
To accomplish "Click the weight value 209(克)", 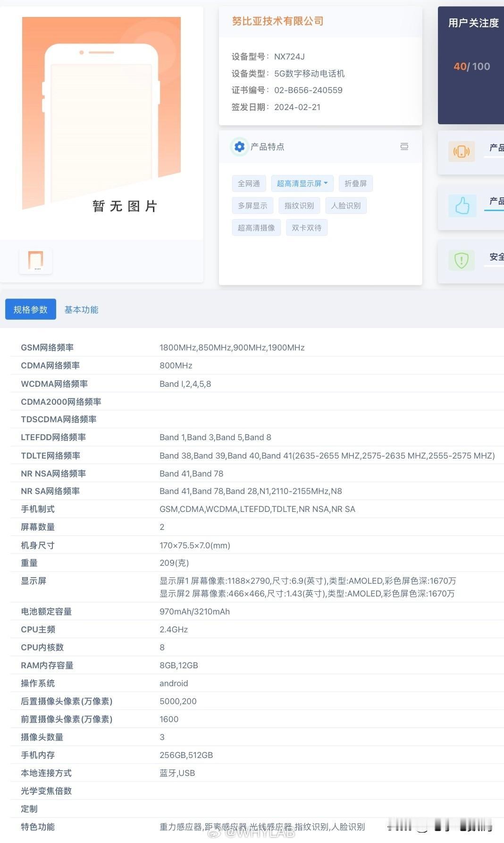I will 174,563.
